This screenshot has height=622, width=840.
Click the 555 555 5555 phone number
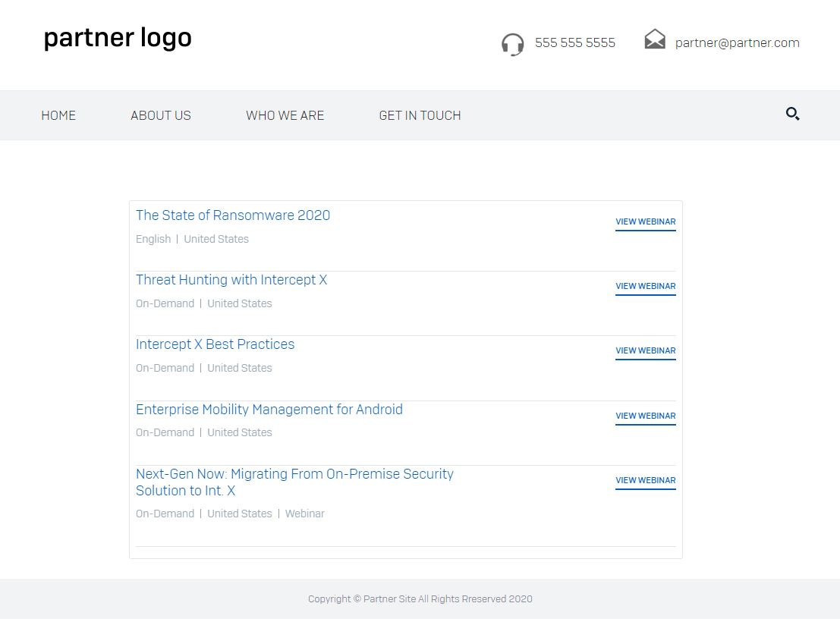click(575, 43)
